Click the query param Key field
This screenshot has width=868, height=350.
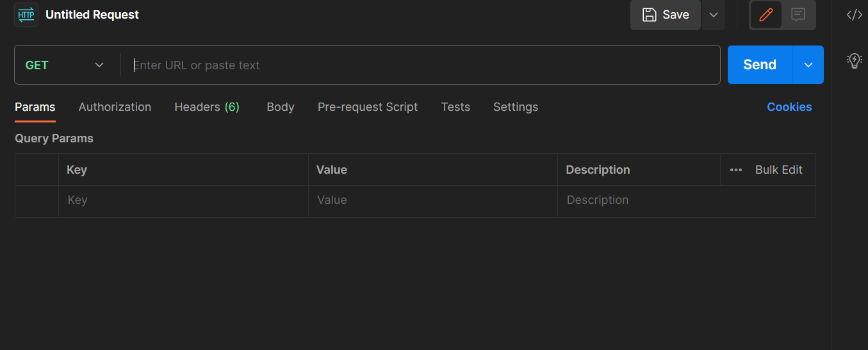(x=183, y=200)
